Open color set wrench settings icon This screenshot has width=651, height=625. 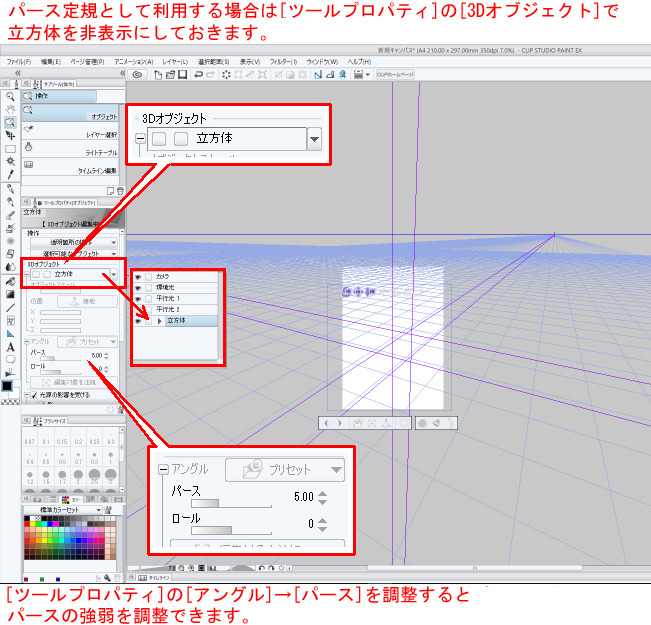(108, 510)
